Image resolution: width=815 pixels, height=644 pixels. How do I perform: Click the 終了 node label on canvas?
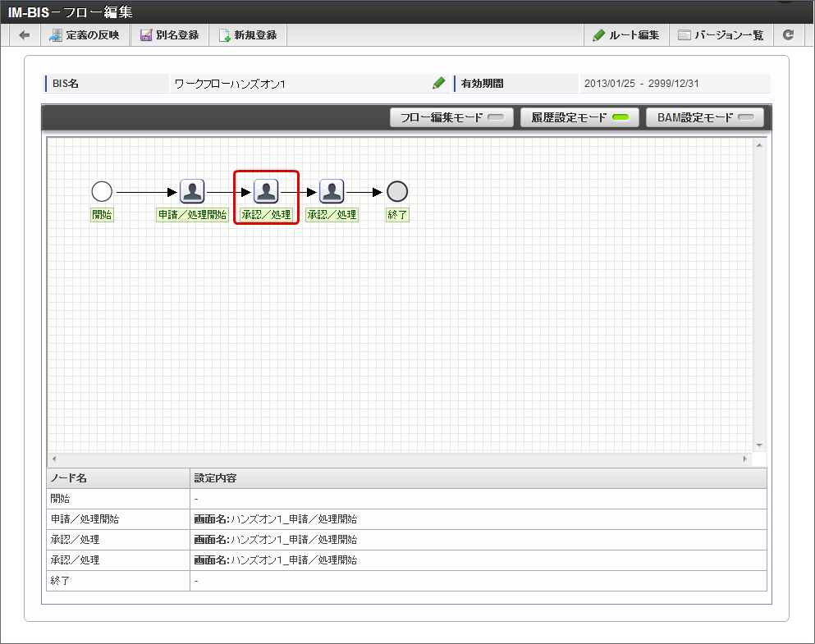(x=397, y=214)
